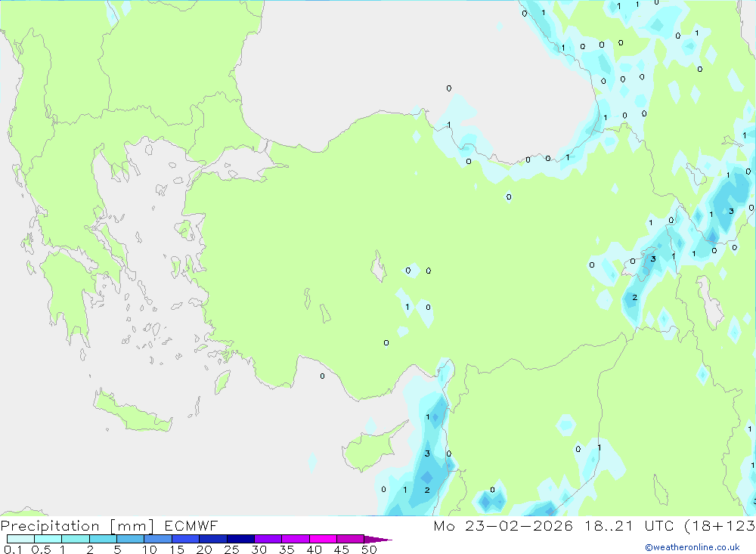This screenshot has width=756, height=554.
Task: Select the date text '23-02-2026'
Action: pos(519,525)
